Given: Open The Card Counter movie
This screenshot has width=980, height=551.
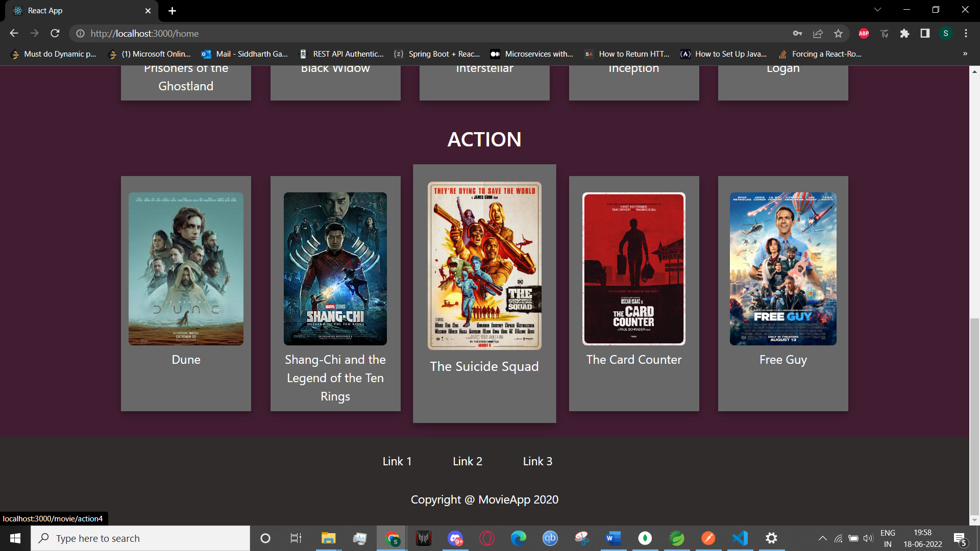Looking at the screenshot, I should [x=633, y=269].
